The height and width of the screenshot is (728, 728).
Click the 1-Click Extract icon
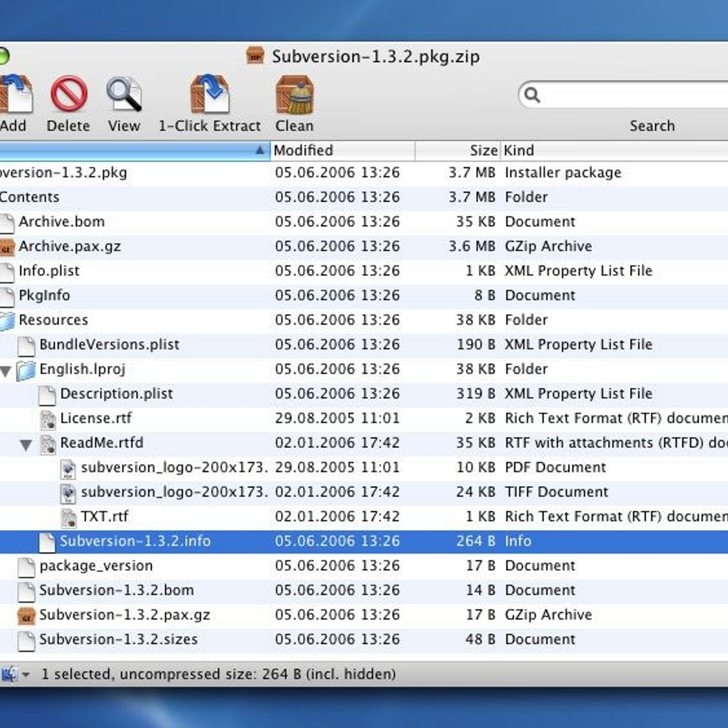(x=210, y=94)
